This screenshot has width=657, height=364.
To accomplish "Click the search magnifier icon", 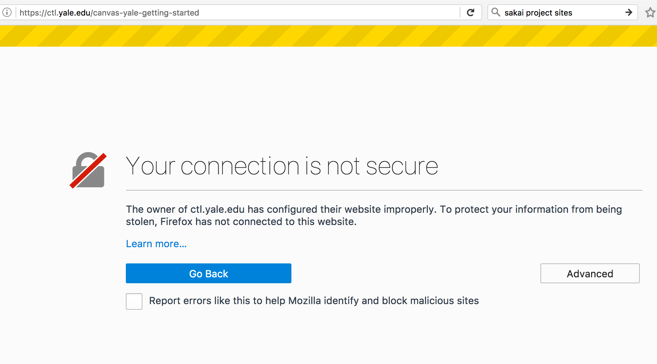I will [496, 13].
